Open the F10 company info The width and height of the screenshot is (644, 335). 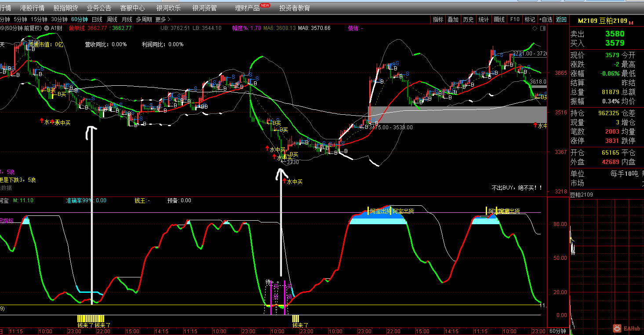coord(514,19)
